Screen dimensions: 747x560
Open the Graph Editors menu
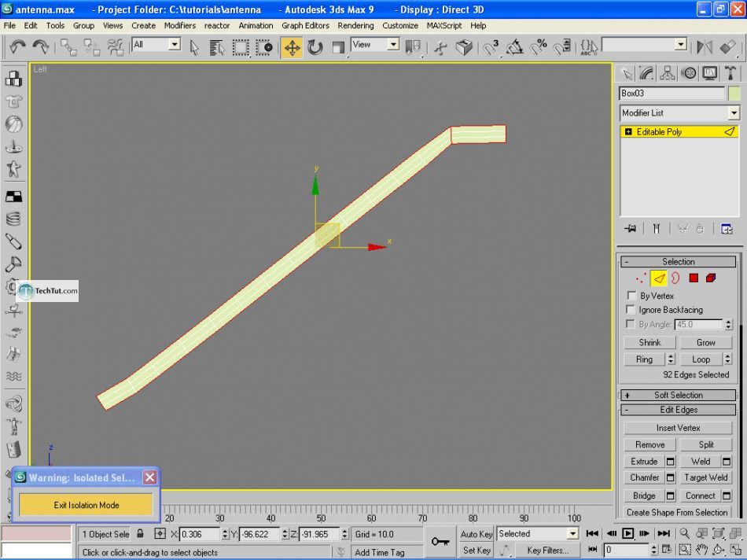pos(305,26)
